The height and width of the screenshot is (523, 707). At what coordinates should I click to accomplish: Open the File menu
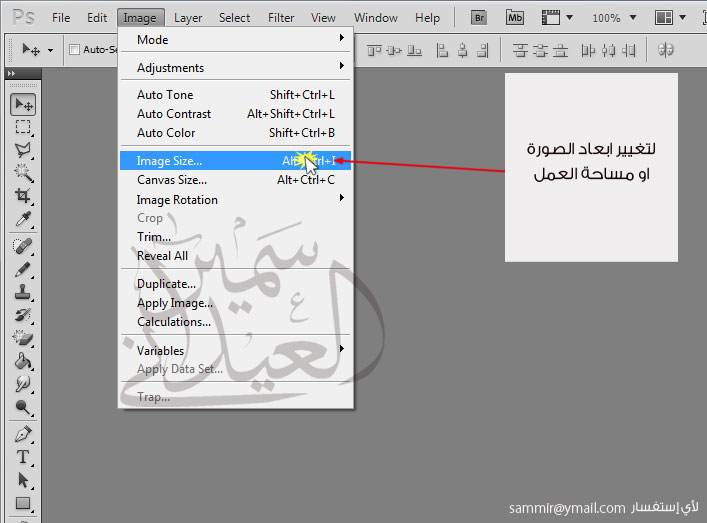click(x=61, y=18)
